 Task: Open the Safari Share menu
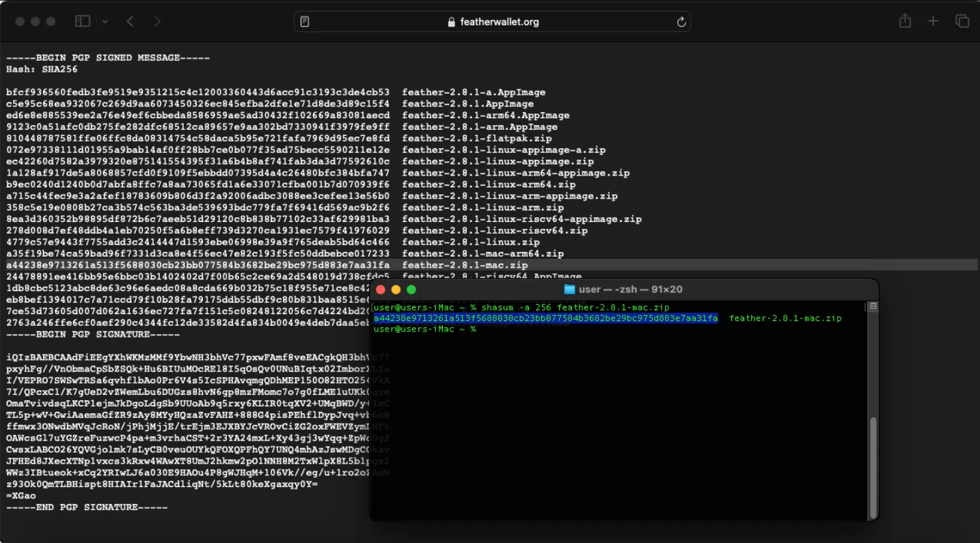pos(906,21)
